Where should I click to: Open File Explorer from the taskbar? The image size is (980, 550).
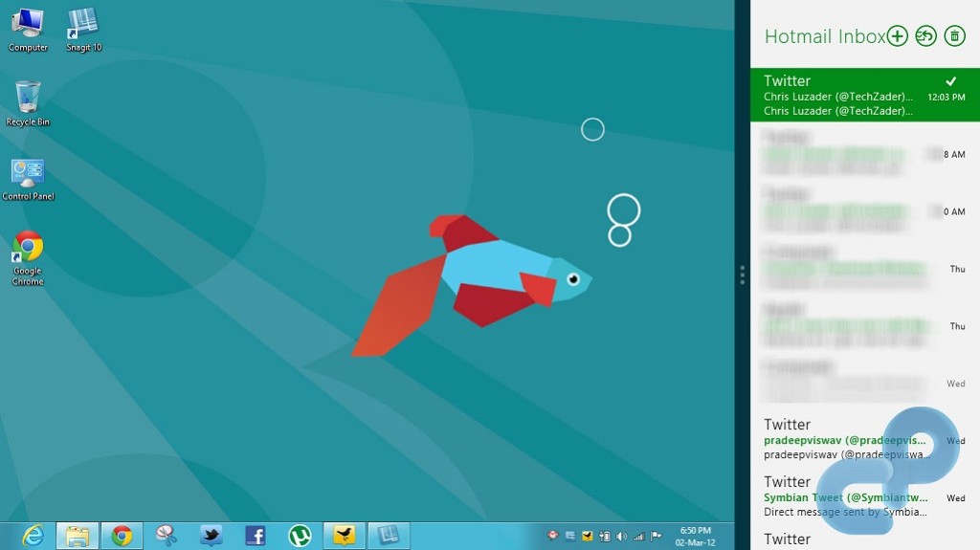pyautogui.click(x=78, y=536)
